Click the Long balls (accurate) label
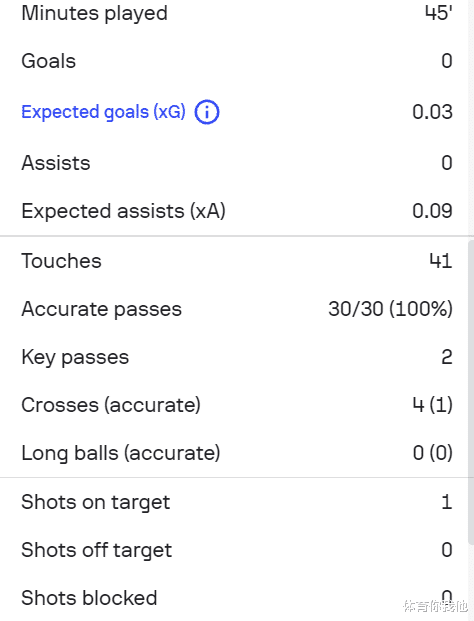 (x=121, y=453)
